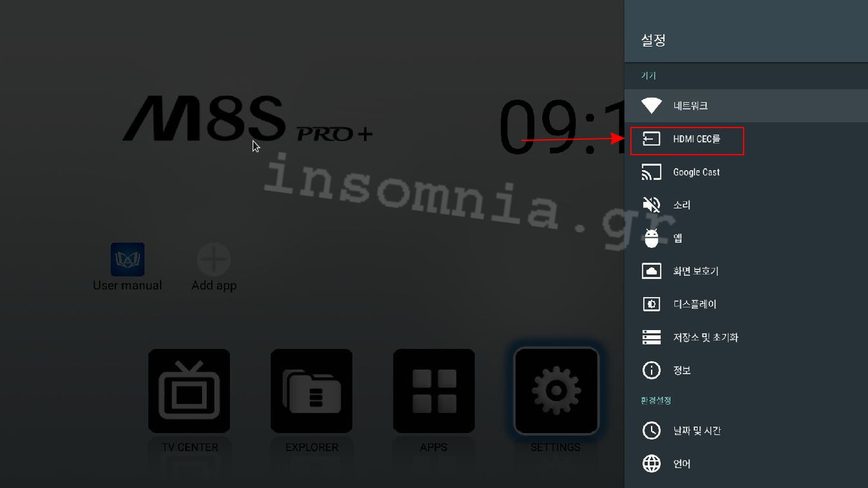Viewport: 868px width, 488px height.
Task: Open the language globe icon
Action: coord(651,464)
